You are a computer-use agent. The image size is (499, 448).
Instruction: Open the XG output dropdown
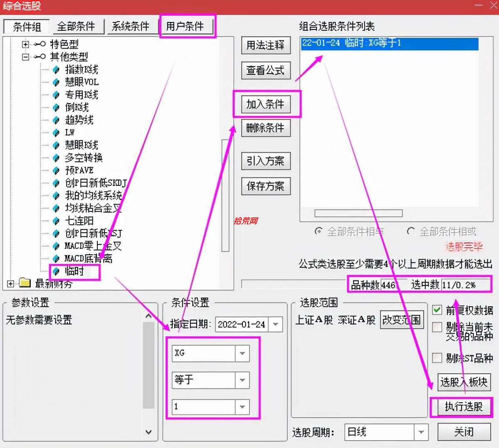coord(242,353)
